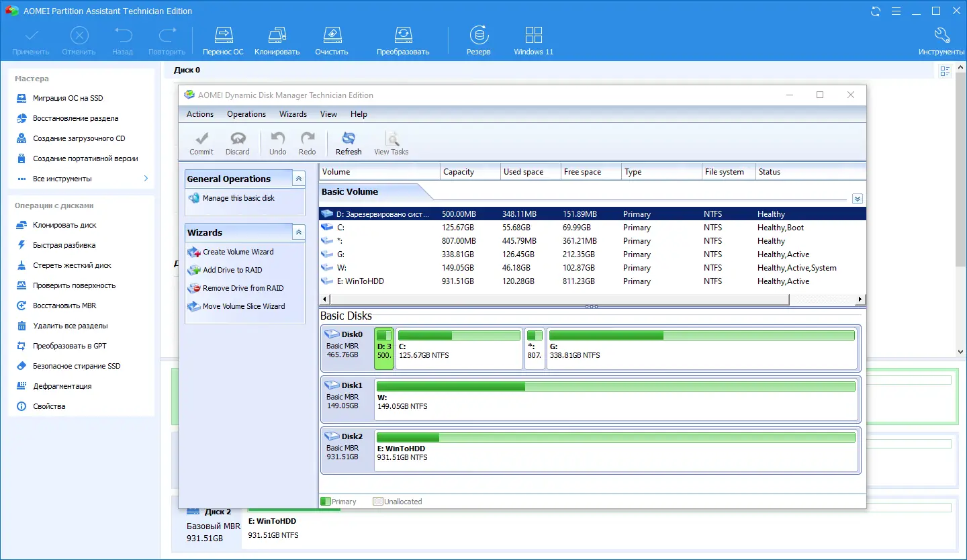Open the Резерв backup tool
The image size is (967, 560).
click(x=478, y=36)
